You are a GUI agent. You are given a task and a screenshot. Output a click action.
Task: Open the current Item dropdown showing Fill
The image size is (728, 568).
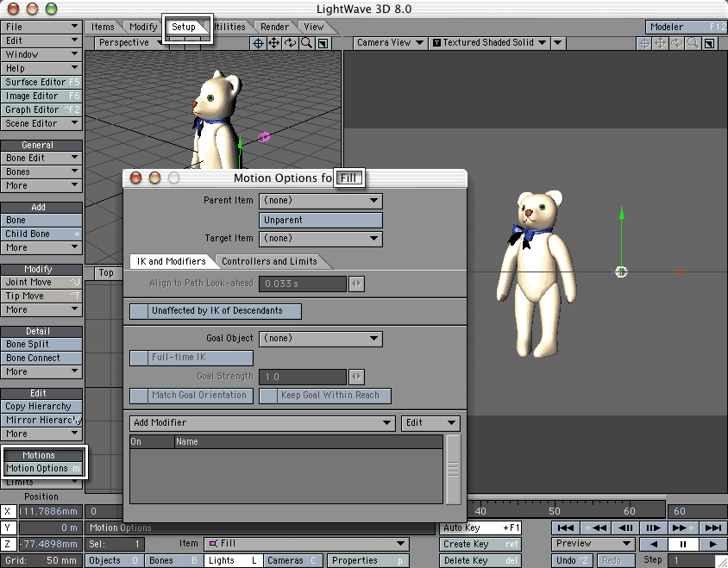pyautogui.click(x=306, y=543)
